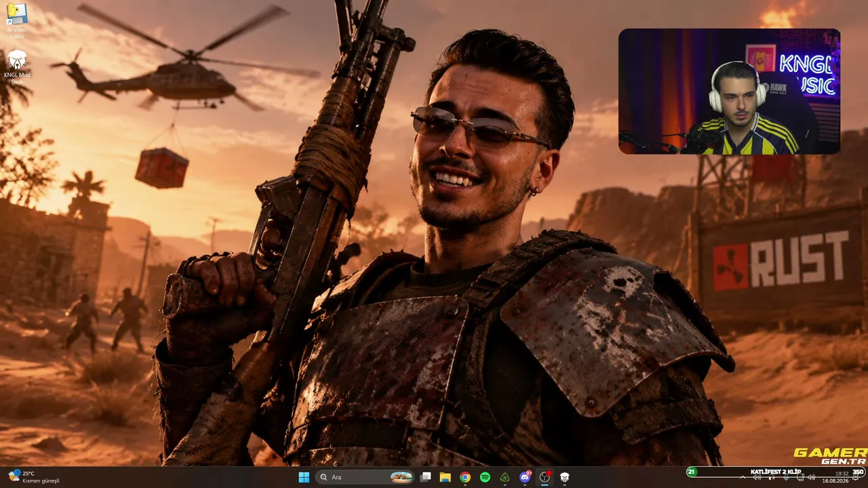Open the white dog-head app in taskbar
Image resolution: width=868 pixels, height=488 pixels.
[564, 477]
